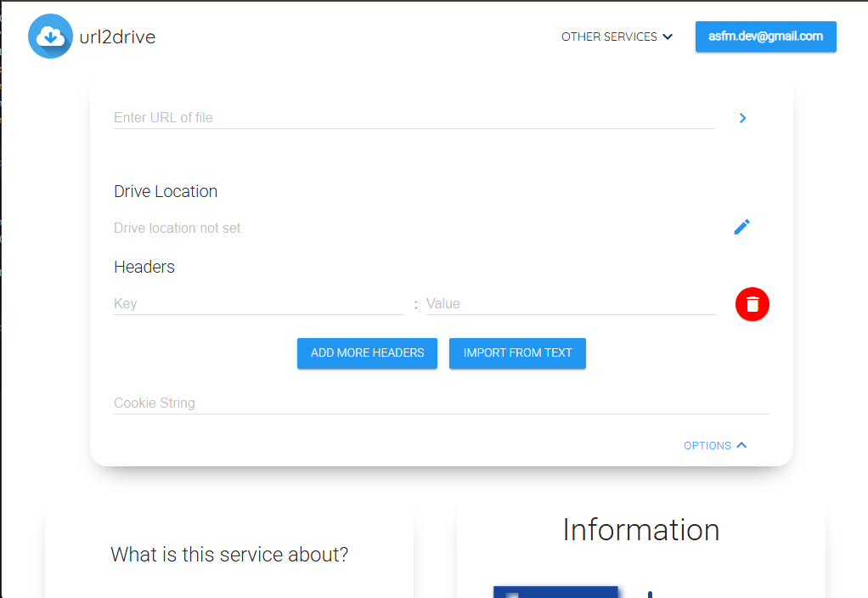Click the Drive location not set text
Image resolution: width=868 pixels, height=598 pixels.
(x=177, y=227)
